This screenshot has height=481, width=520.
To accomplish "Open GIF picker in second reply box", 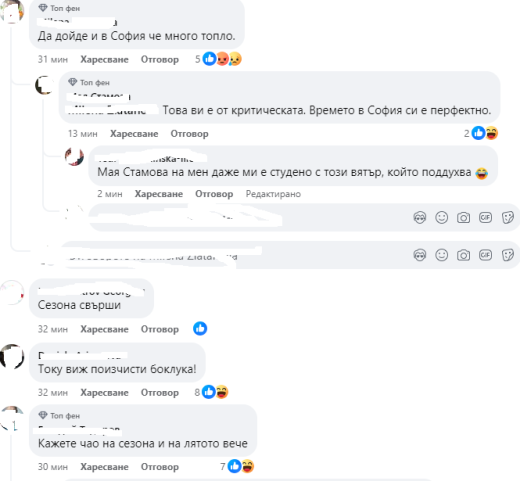I will pos(485,255).
